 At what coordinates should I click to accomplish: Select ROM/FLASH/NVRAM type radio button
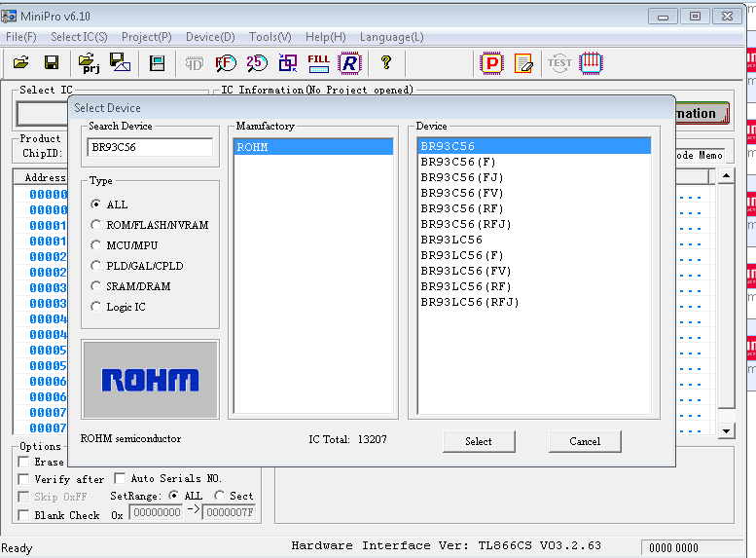point(96,225)
